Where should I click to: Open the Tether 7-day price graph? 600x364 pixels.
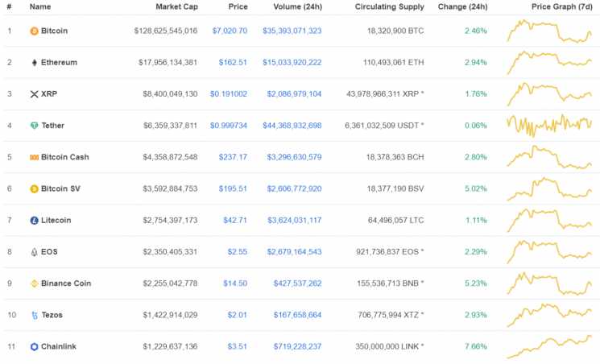click(x=549, y=126)
